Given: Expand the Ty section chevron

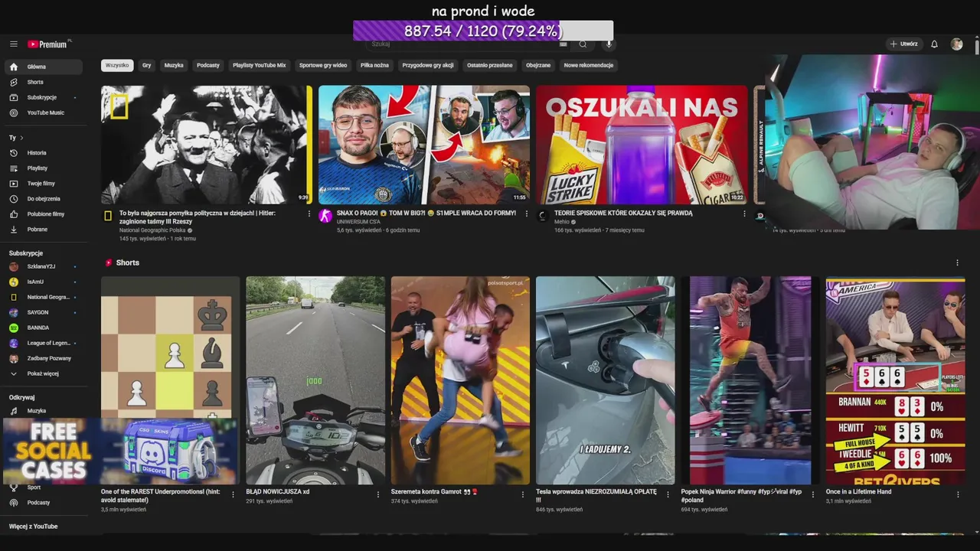Looking at the screenshot, I should tap(21, 138).
